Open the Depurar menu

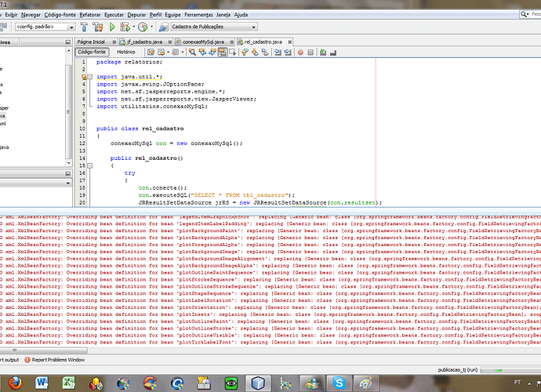[136, 14]
